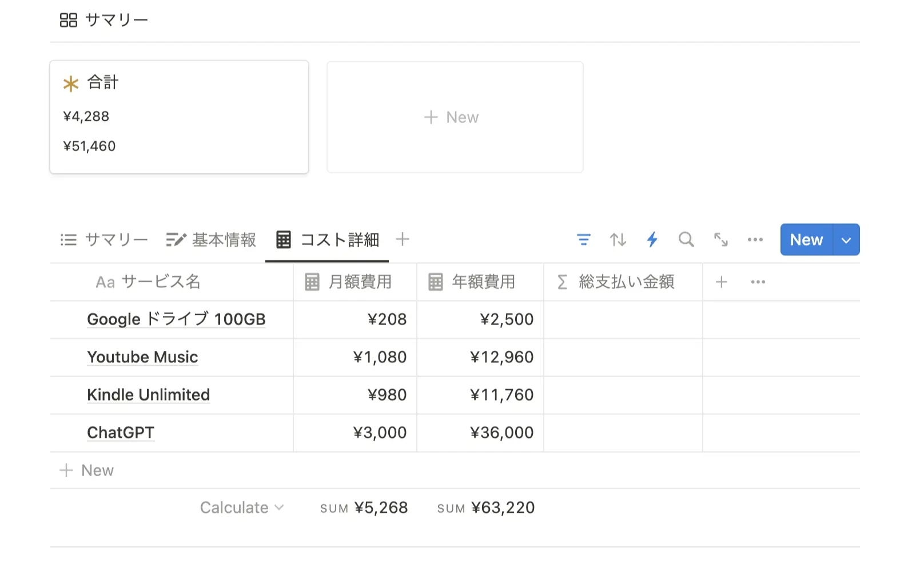Click the SUM ¥5,268 calculation
This screenshot has height=582, width=924.
click(x=364, y=508)
